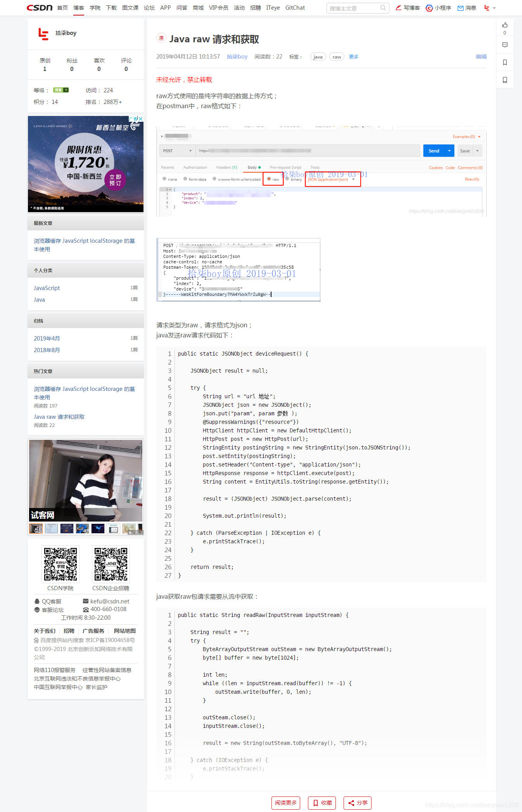Open the ITeye nav item
This screenshot has height=812, width=522.
(x=273, y=8)
